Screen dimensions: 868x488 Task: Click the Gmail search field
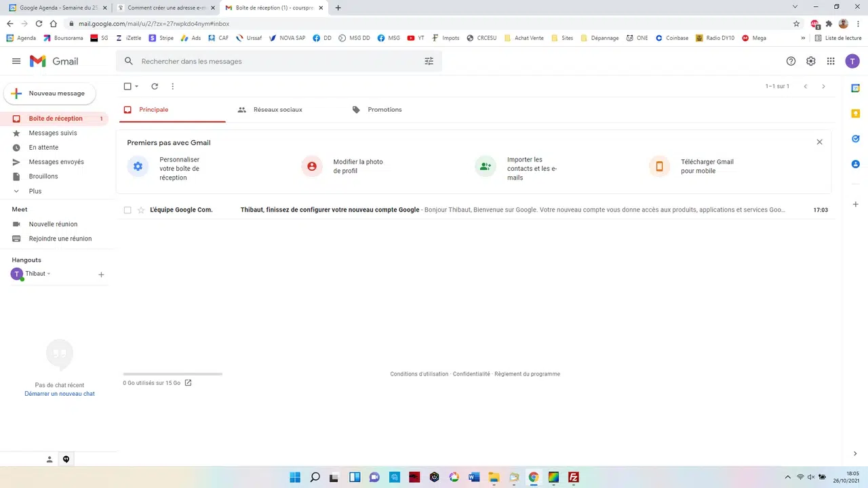point(271,61)
